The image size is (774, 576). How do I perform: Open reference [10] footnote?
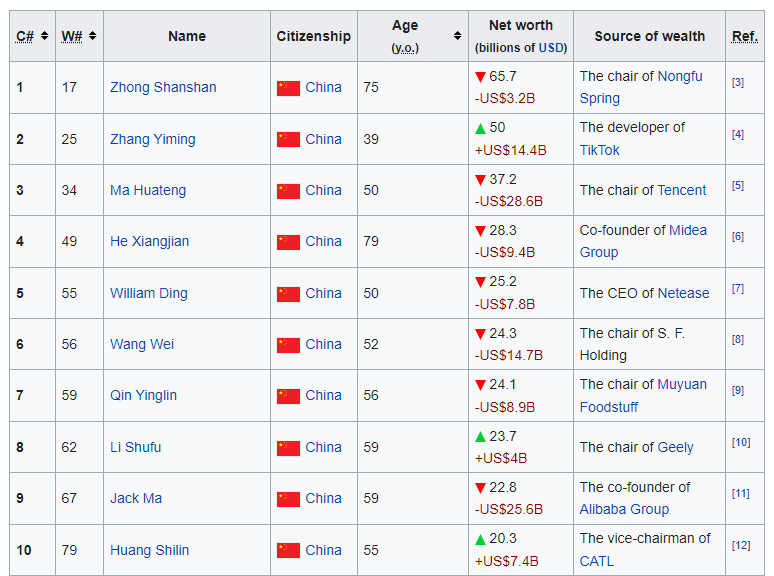[741, 442]
